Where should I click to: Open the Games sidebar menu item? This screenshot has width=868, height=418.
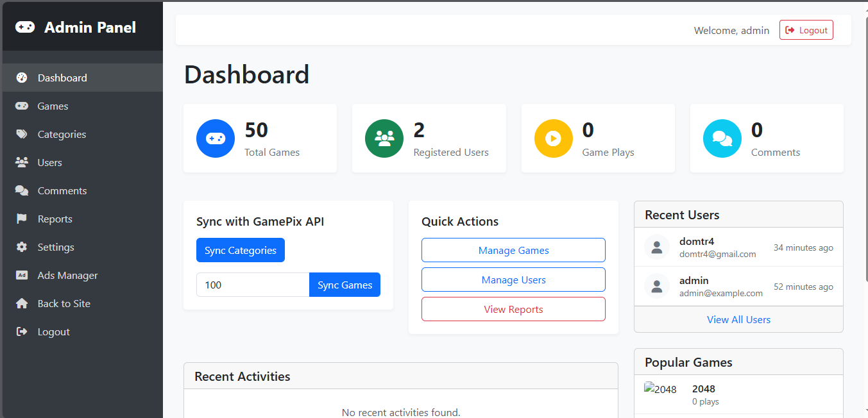tap(83, 106)
